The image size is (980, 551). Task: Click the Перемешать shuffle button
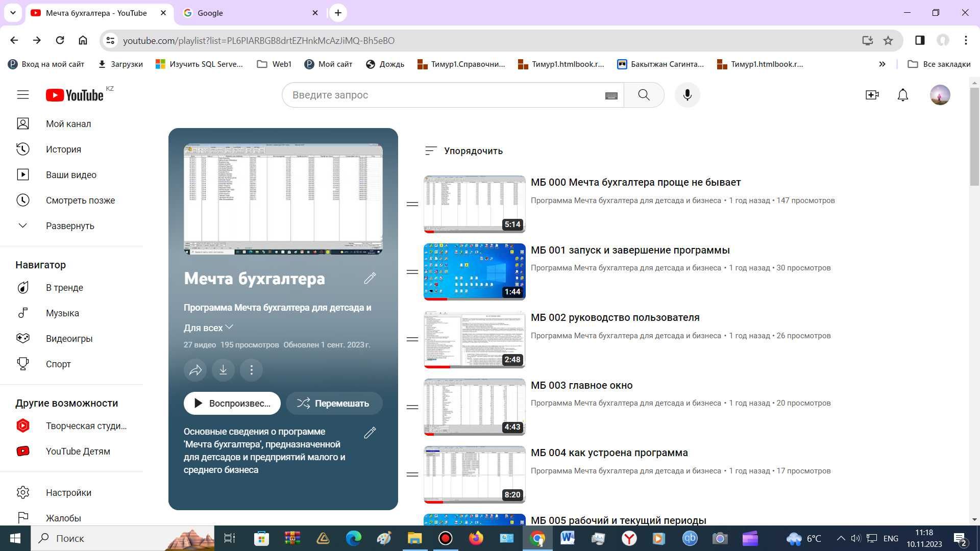(334, 404)
